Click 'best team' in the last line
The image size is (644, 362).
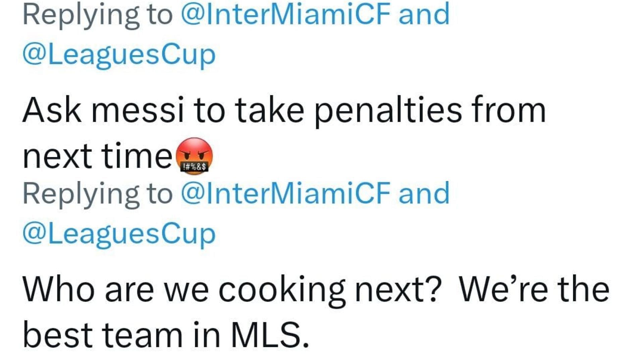click(103, 335)
